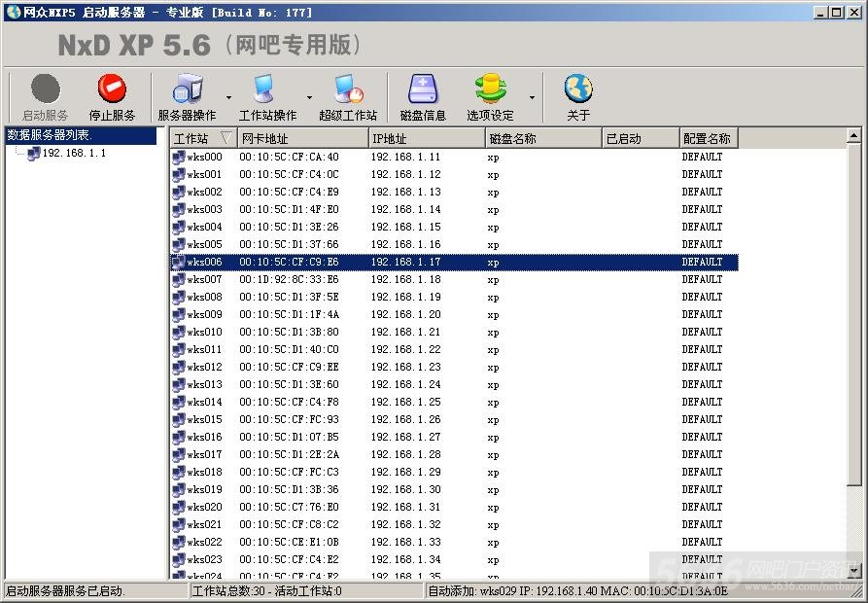Select the wks017 workstation name
This screenshot has height=603, width=868.
[x=204, y=454]
